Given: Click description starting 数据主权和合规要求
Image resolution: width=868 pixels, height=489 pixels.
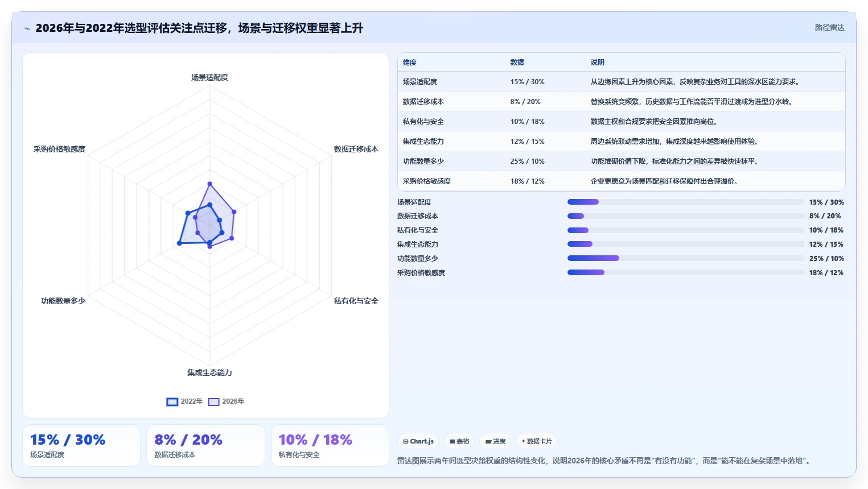Looking at the screenshot, I should click(655, 122).
